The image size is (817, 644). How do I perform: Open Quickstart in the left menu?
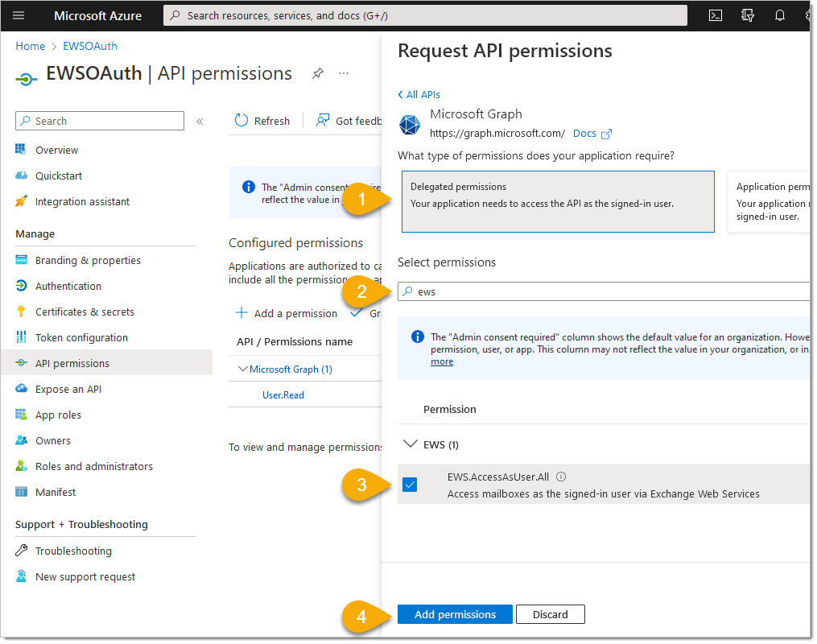[x=59, y=176]
